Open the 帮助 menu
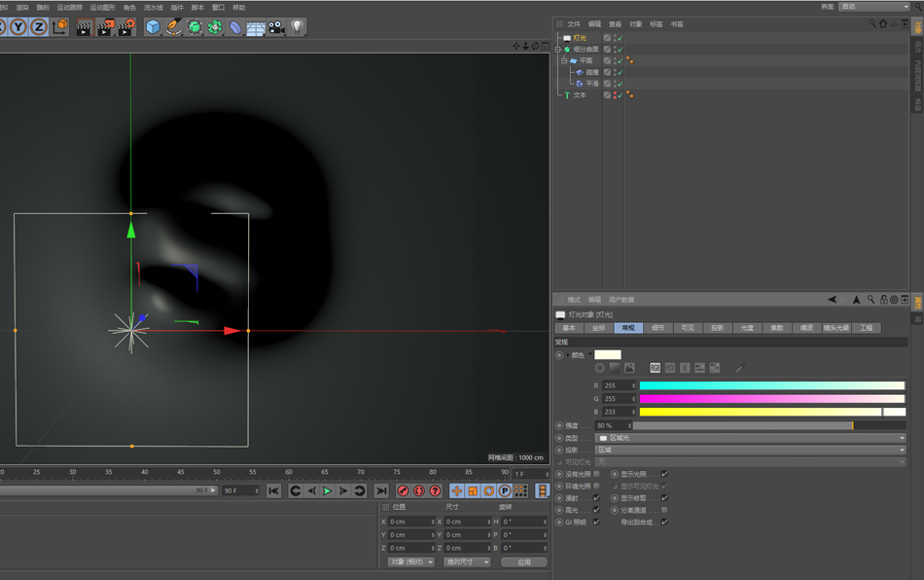The height and width of the screenshot is (580, 924). [x=238, y=8]
